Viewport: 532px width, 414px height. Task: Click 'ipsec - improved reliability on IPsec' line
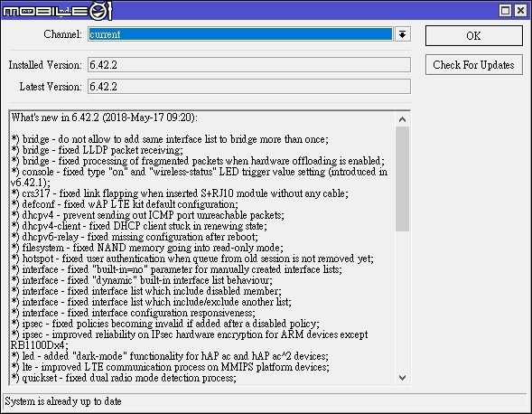(190, 340)
